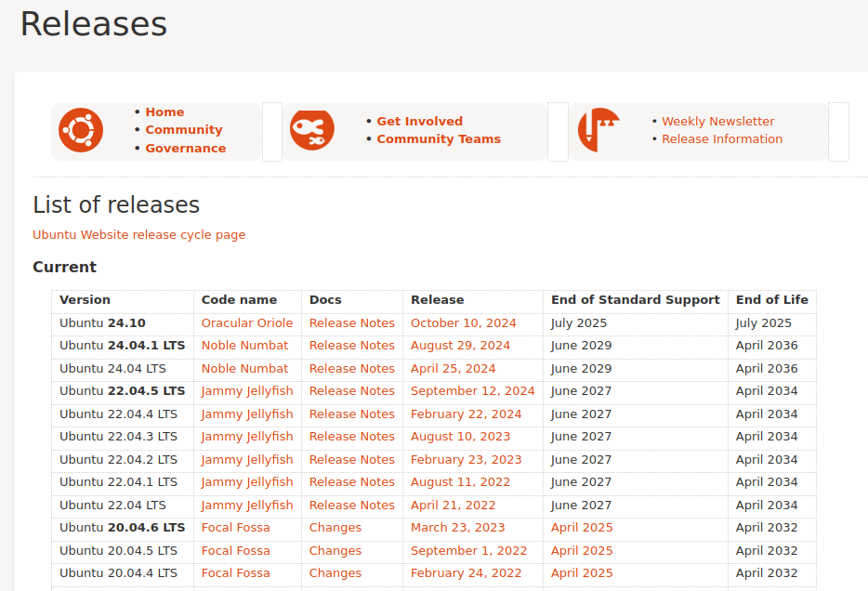Image resolution: width=868 pixels, height=591 pixels.
Task: Open Release Notes for Ubuntu 24.04.1 LTS
Action: [351, 346]
